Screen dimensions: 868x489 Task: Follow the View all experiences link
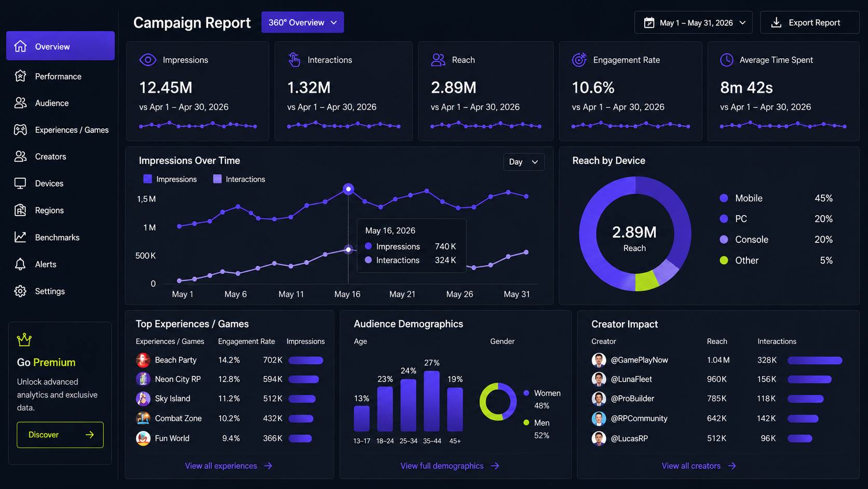click(229, 466)
